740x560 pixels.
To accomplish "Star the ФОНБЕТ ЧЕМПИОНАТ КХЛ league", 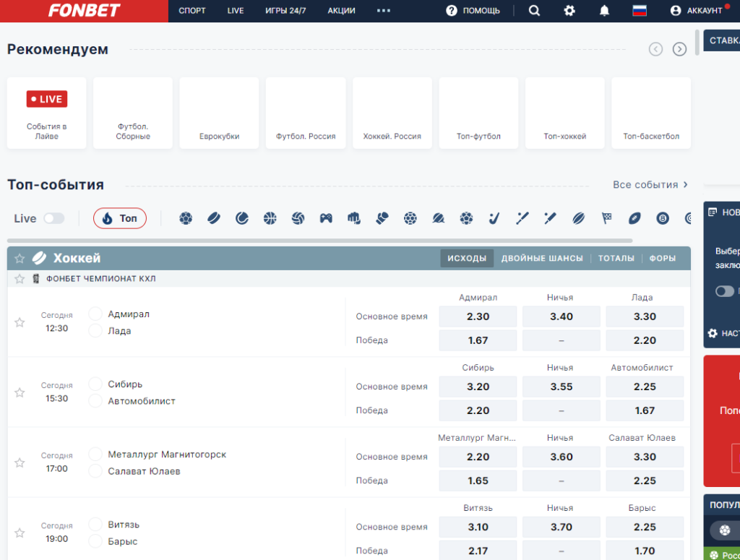I will point(20,279).
